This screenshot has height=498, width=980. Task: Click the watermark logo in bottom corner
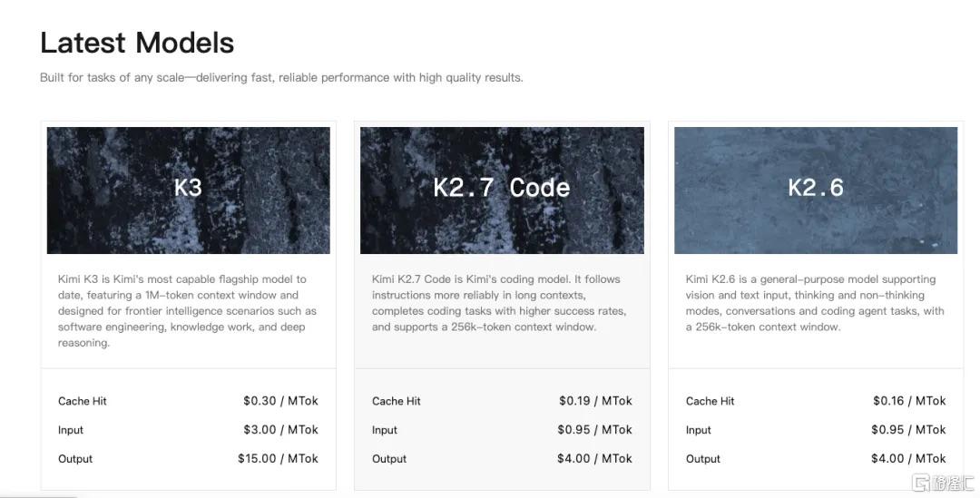point(943,483)
